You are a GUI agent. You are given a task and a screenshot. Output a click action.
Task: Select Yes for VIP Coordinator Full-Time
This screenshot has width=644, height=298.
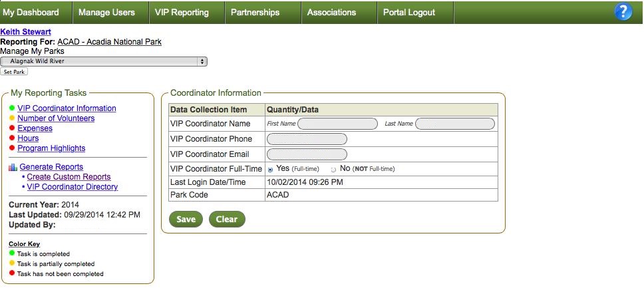click(x=270, y=170)
